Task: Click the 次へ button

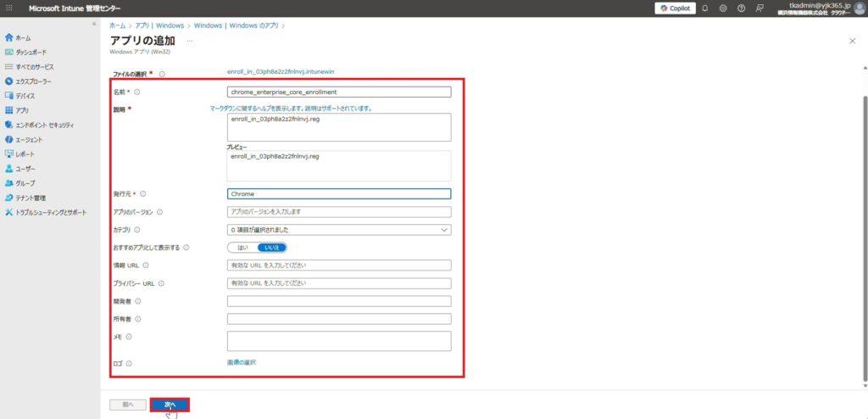Action: [170, 405]
